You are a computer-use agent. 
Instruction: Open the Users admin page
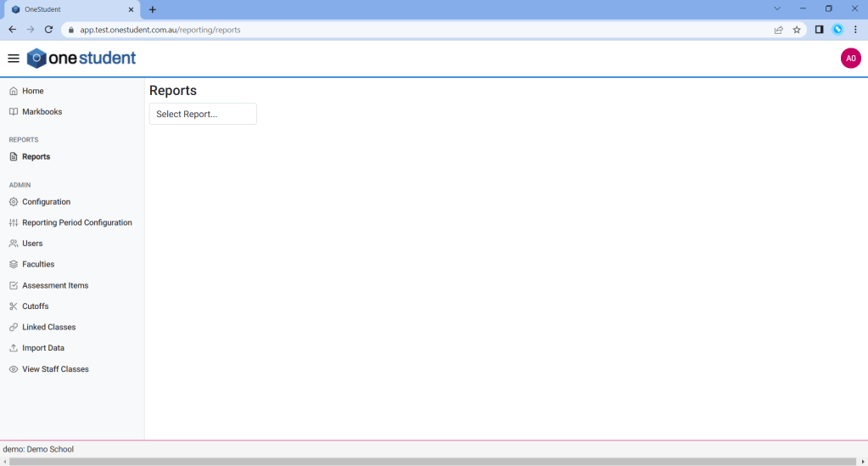[x=32, y=244]
